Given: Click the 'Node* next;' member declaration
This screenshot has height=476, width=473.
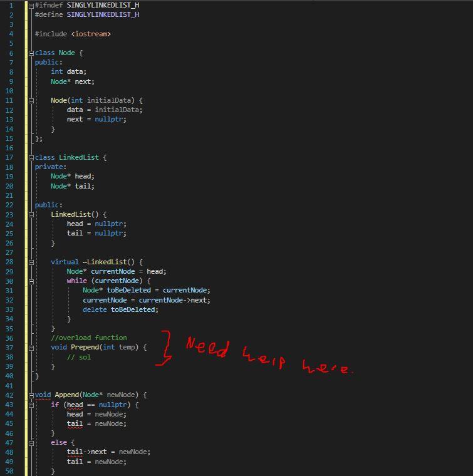Looking at the screenshot, I should pos(73,81).
